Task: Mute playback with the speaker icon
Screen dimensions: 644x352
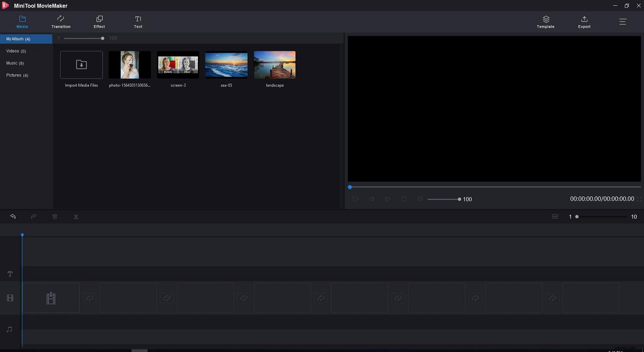Action: [420, 199]
